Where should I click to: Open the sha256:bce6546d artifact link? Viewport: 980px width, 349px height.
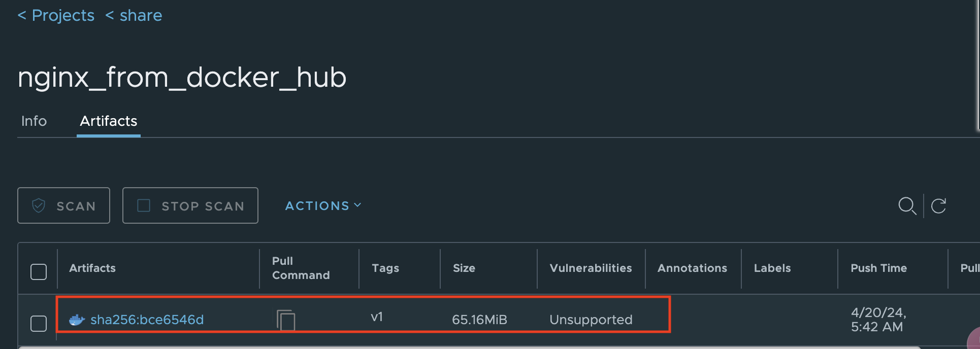tap(147, 320)
